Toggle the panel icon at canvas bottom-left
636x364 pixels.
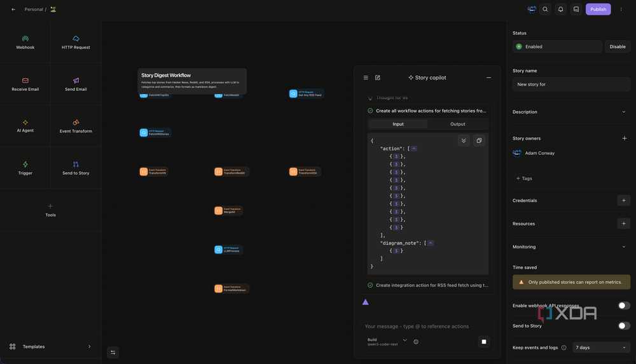tap(113, 352)
